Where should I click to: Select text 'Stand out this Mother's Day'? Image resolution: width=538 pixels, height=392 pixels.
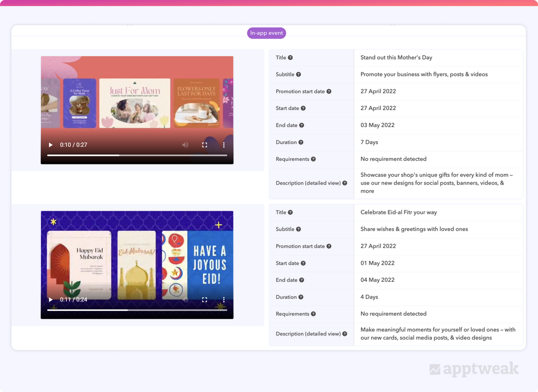(x=396, y=57)
